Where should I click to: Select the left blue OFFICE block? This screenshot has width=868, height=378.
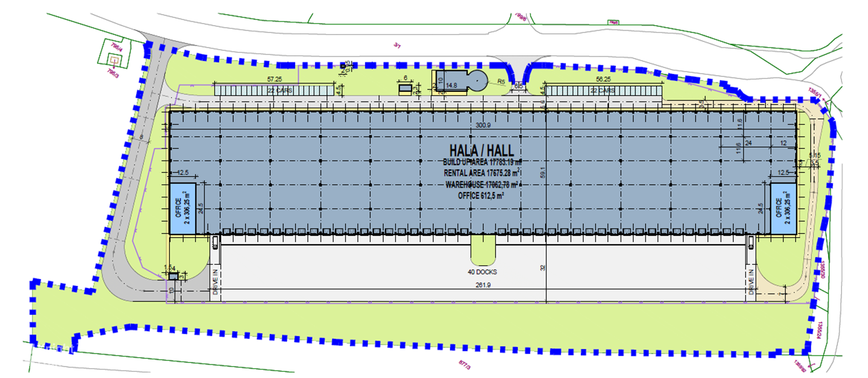[x=182, y=208]
